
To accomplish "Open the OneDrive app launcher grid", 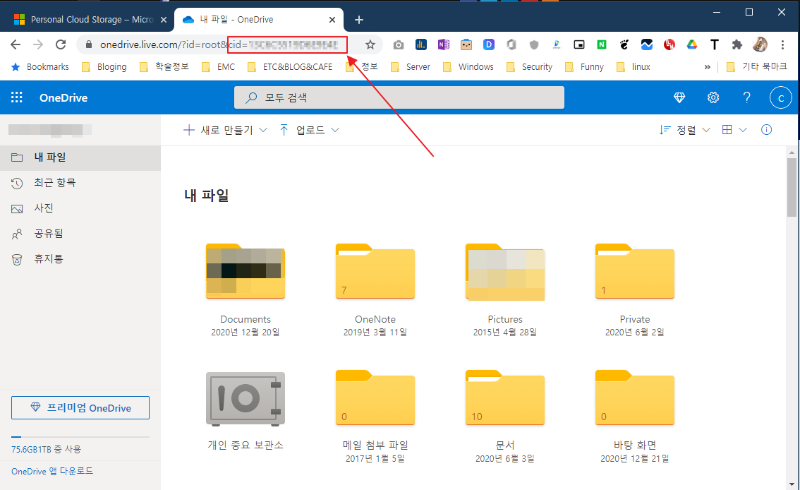I will pyautogui.click(x=16, y=97).
